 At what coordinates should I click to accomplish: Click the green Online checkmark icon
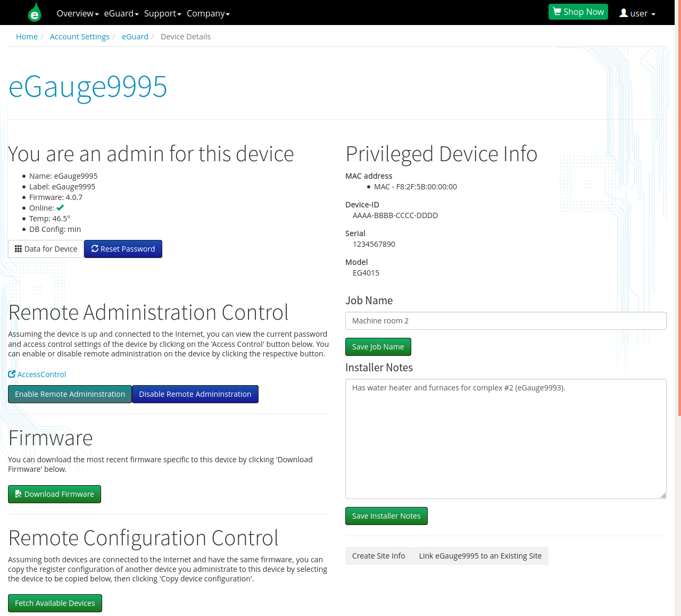click(60, 207)
